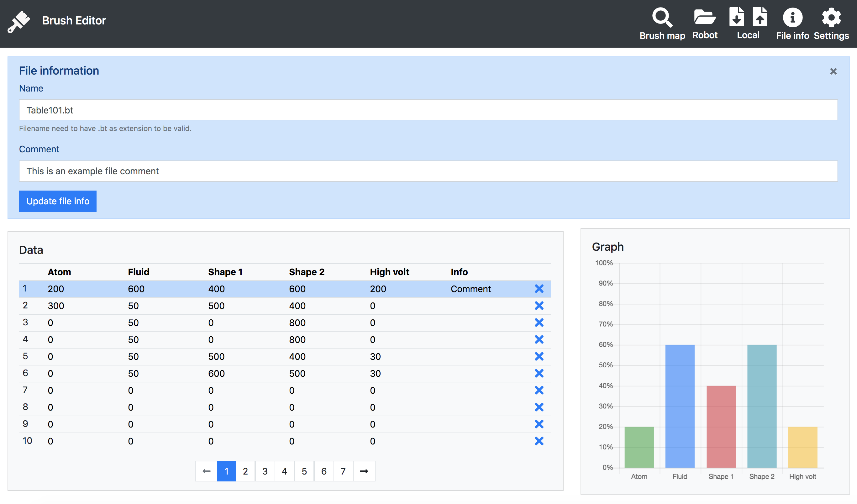Image resolution: width=857 pixels, height=504 pixels.
Task: Delete row 5 with the X icon
Action: tap(539, 356)
